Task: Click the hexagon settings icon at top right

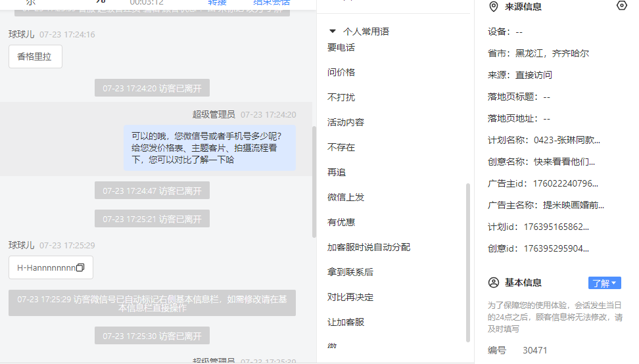Action: (621, 6)
